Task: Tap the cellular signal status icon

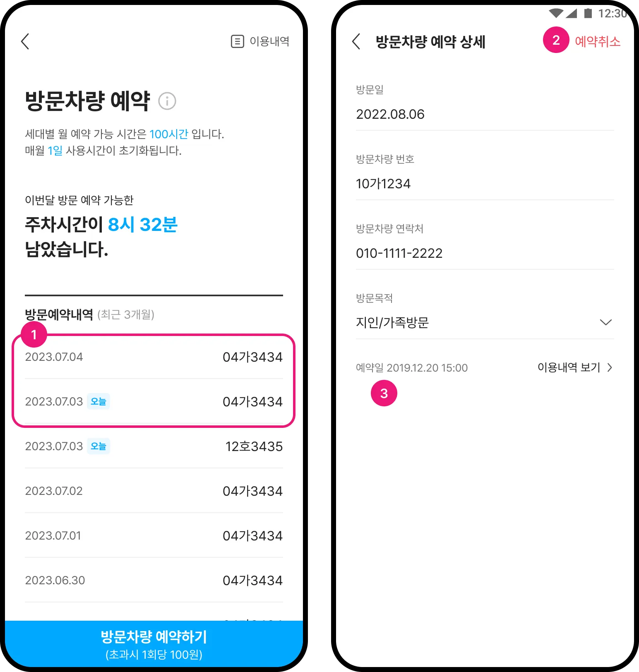Action: (572, 13)
